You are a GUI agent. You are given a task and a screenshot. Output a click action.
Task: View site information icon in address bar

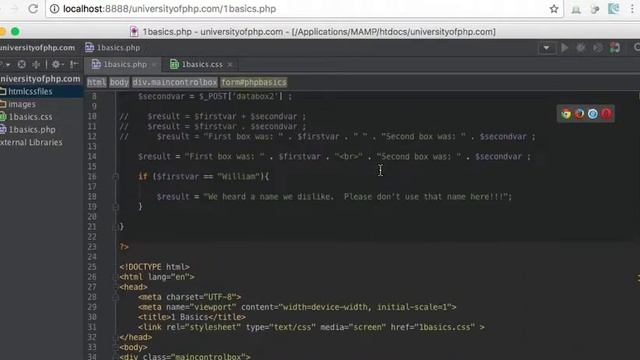pyautogui.click(x=54, y=9)
